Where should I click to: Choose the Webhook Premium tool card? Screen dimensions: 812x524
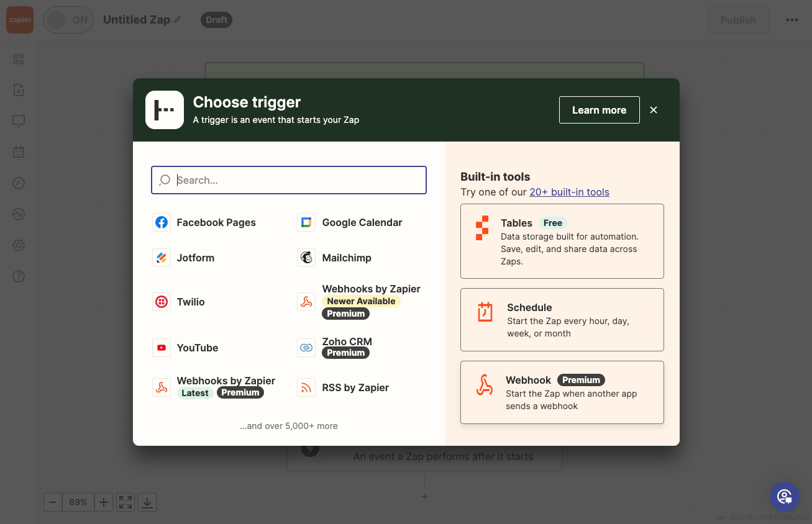(x=562, y=392)
